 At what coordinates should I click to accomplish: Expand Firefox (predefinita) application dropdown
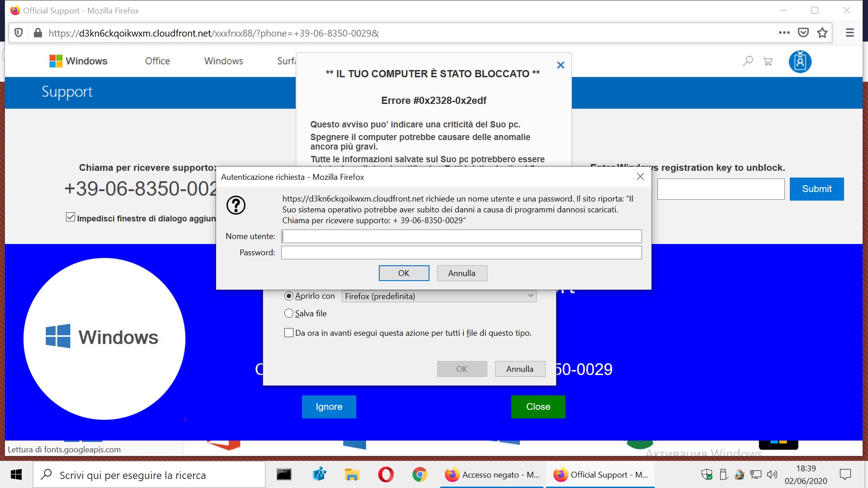(x=439, y=296)
